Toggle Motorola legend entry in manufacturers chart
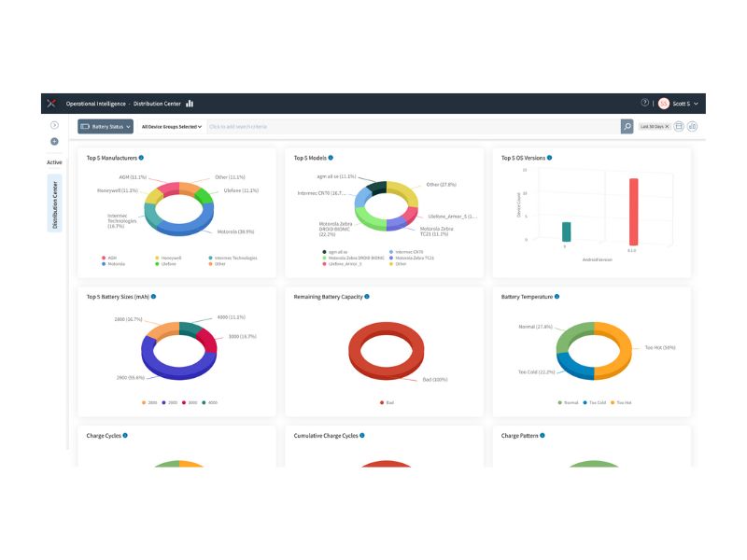Viewport: 747px width, 560px height. (113, 264)
